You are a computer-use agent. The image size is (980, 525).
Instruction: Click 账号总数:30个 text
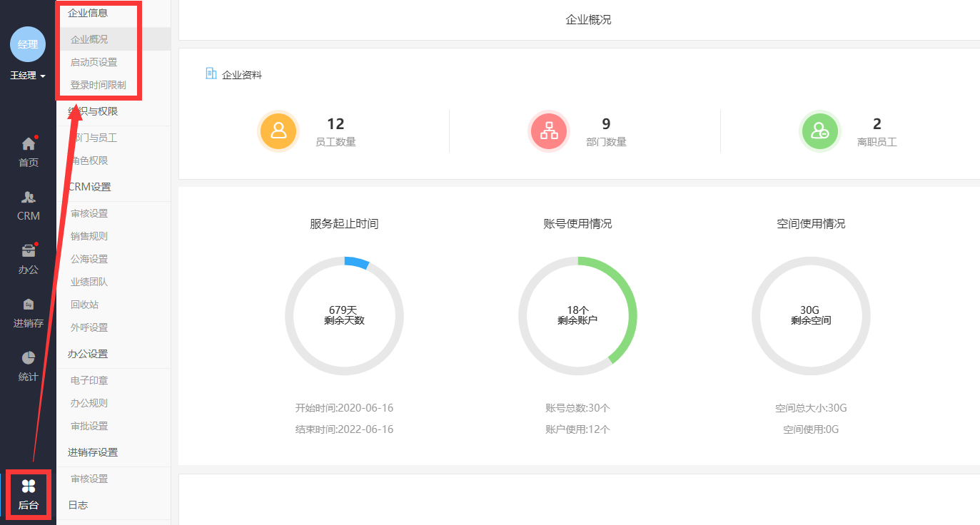(x=577, y=408)
